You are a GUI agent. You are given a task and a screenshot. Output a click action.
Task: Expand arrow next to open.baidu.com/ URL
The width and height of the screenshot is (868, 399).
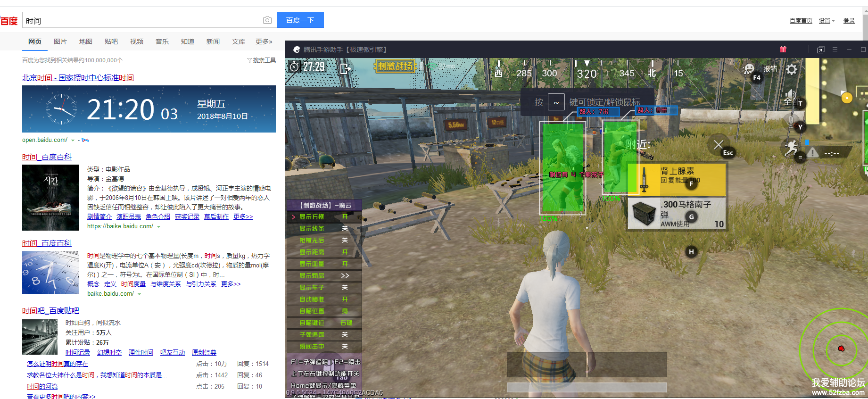(x=73, y=140)
